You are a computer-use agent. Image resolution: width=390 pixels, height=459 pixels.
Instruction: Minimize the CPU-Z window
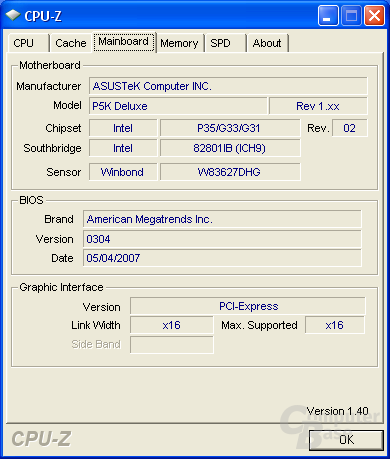point(328,16)
